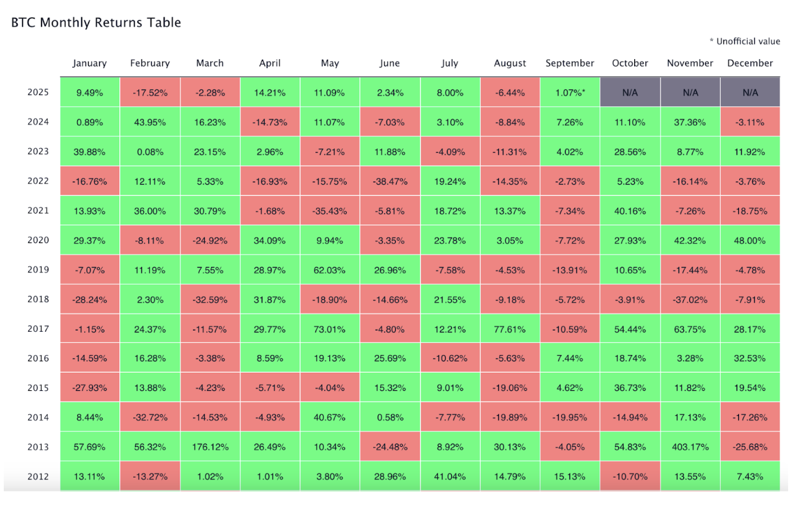Click the Unofficial value footnote text
The image size is (812, 514).
tap(745, 41)
